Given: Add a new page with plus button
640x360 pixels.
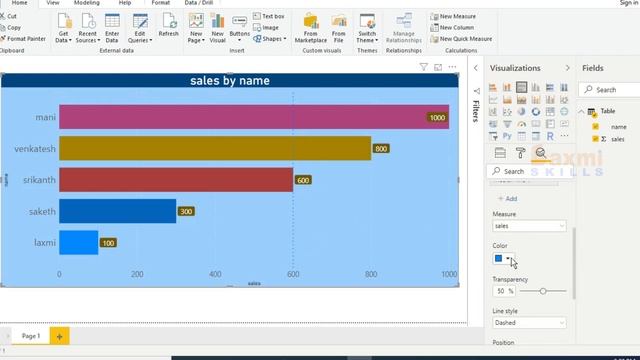Looking at the screenshot, I should (60, 336).
